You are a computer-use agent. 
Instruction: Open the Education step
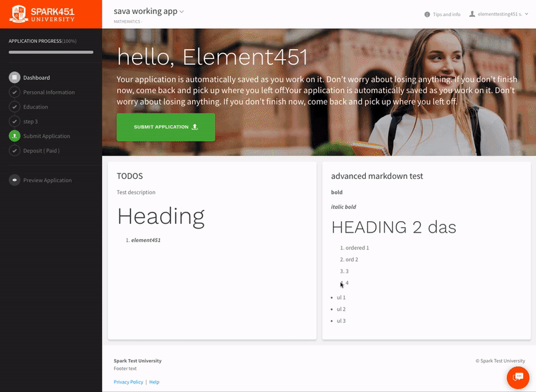(36, 107)
